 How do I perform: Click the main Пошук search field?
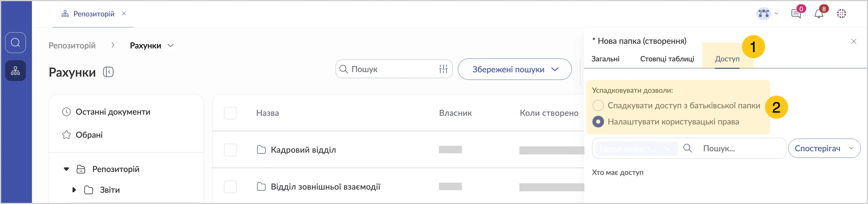(x=391, y=69)
